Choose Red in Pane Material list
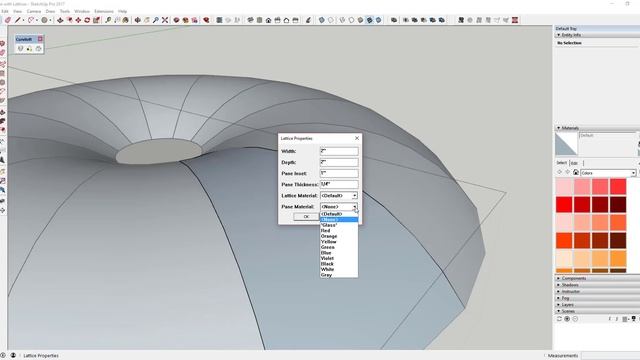 pos(339,231)
